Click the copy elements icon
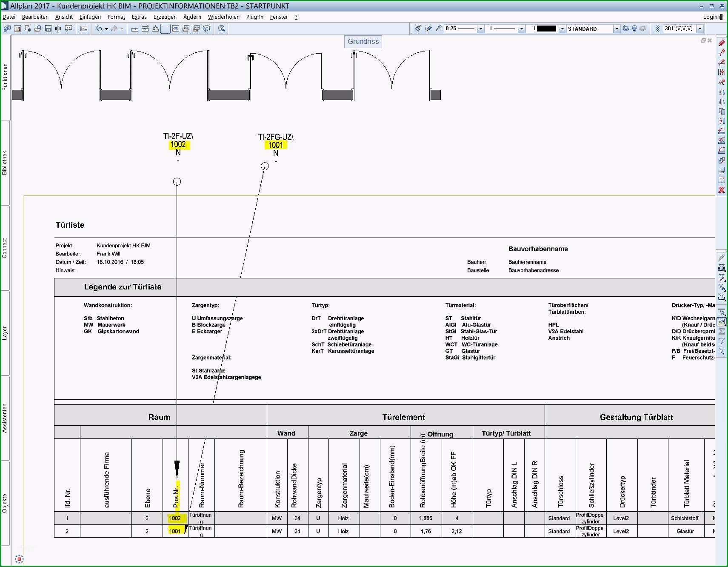728x567 pixels. click(x=722, y=111)
